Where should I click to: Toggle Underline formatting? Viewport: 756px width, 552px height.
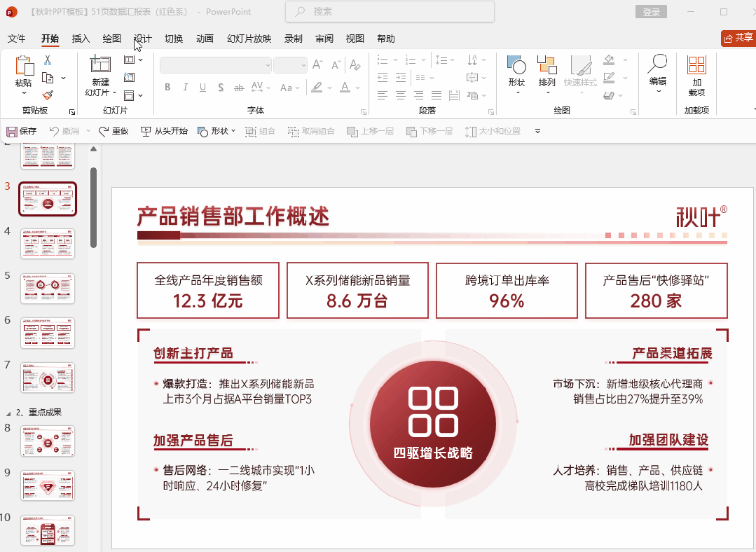(203, 88)
